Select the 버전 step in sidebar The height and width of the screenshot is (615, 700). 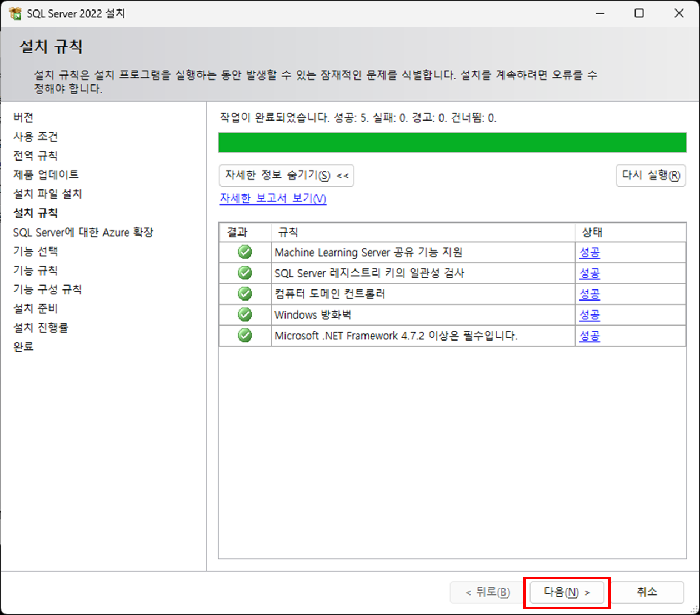[23, 117]
